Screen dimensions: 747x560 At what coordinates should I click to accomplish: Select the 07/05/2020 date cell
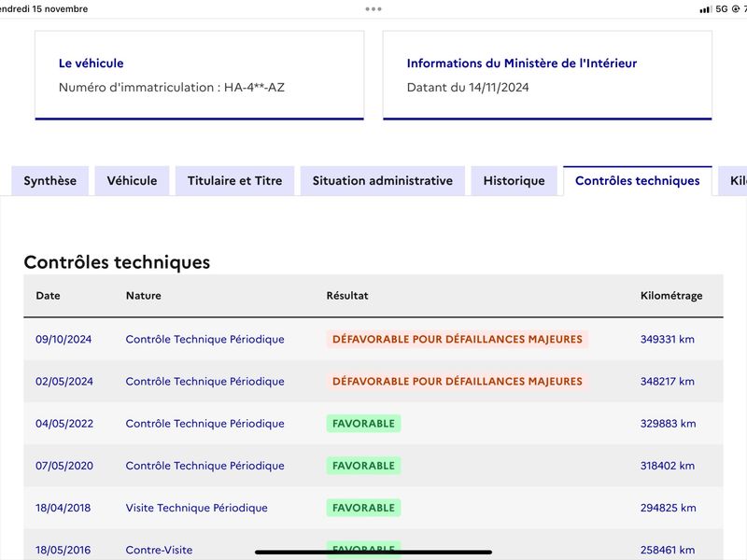tap(64, 466)
